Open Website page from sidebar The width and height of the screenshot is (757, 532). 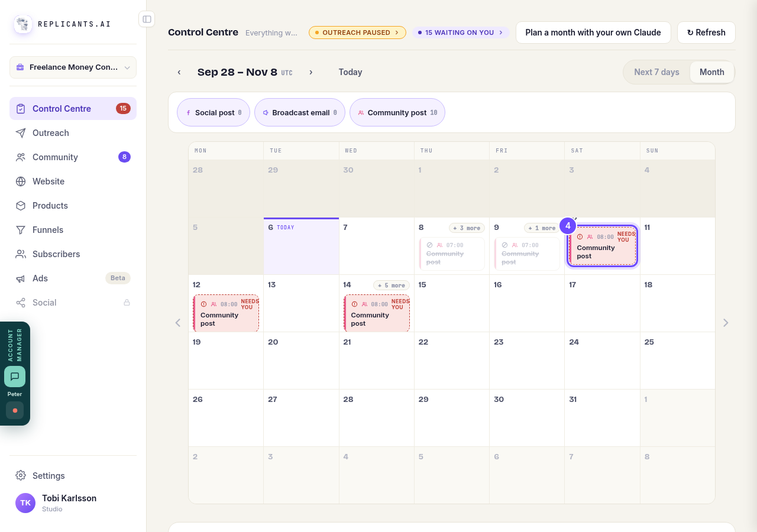73,181
